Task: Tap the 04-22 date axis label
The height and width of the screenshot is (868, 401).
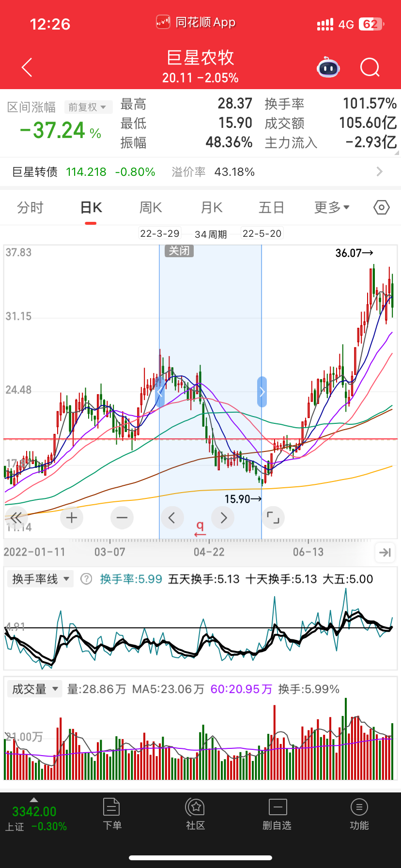Action: [x=209, y=552]
